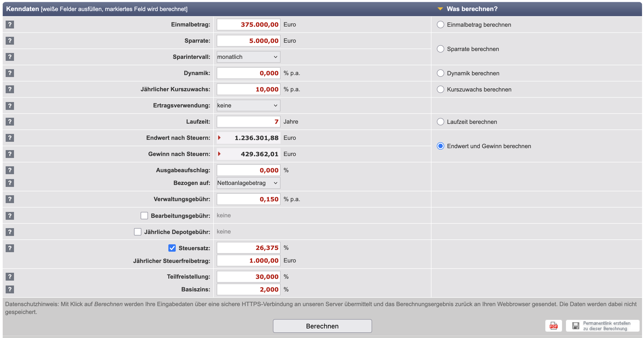This screenshot has height=338, width=644.
Task: Select Sparrate berechnen radio option
Action: [x=440, y=49]
